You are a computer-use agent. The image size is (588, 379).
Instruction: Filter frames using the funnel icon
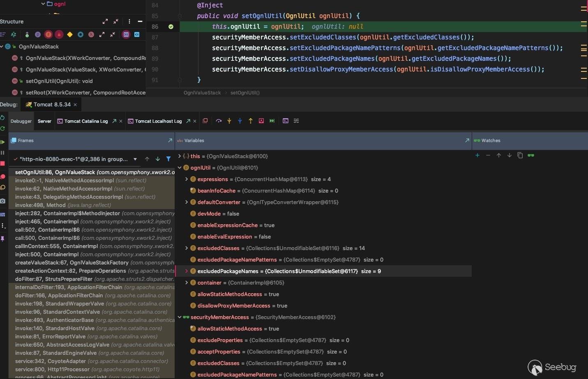tap(168, 159)
